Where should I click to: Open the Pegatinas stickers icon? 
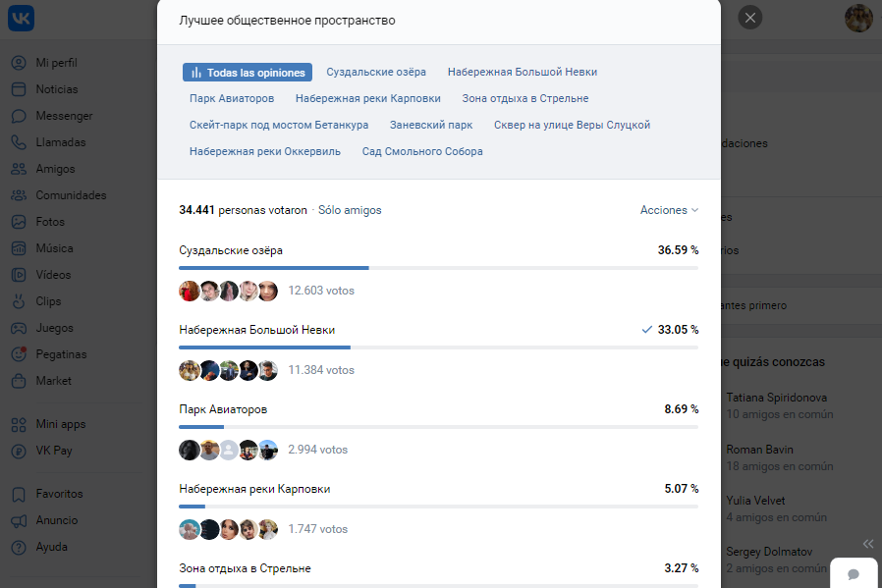19,354
